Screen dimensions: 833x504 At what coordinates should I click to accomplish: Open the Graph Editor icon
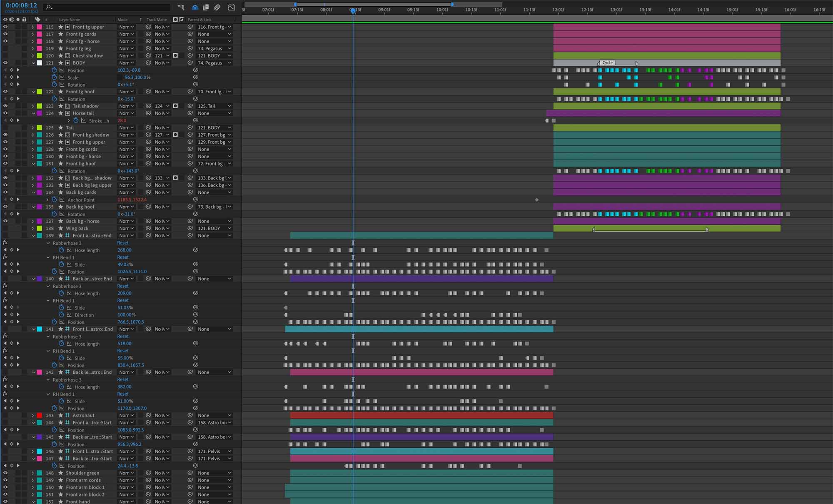pyautogui.click(x=232, y=7)
